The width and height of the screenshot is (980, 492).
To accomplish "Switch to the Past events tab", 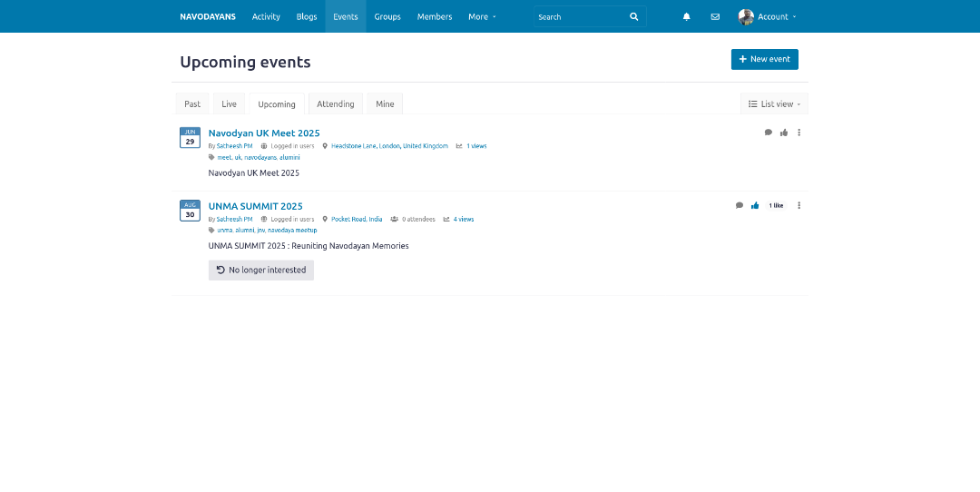I will tap(192, 104).
